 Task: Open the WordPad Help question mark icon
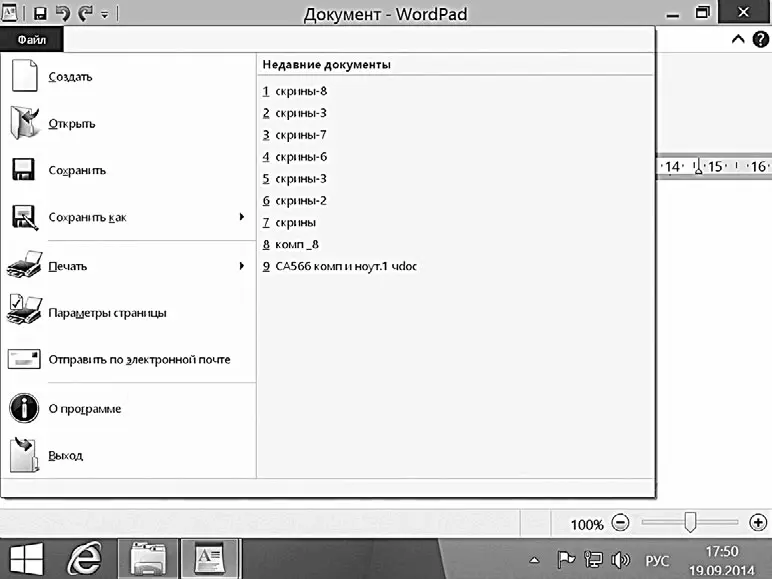click(x=759, y=40)
